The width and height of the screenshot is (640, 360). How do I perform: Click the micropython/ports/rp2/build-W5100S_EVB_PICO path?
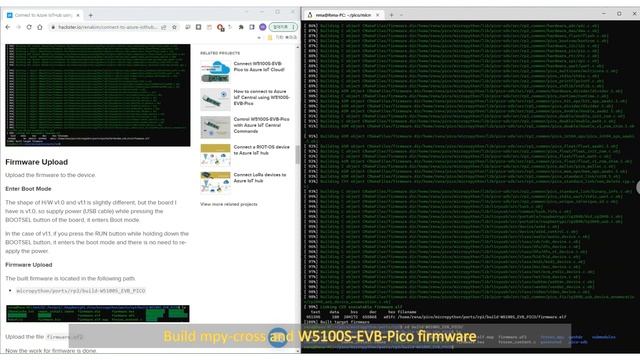click(81, 291)
